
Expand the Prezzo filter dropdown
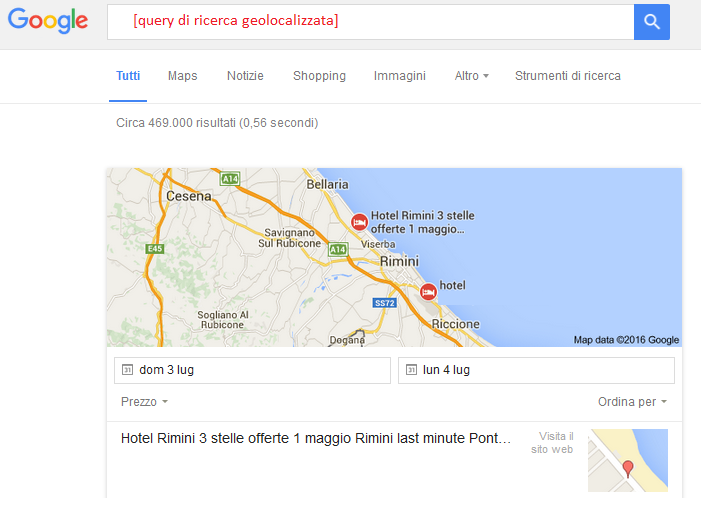(144, 401)
